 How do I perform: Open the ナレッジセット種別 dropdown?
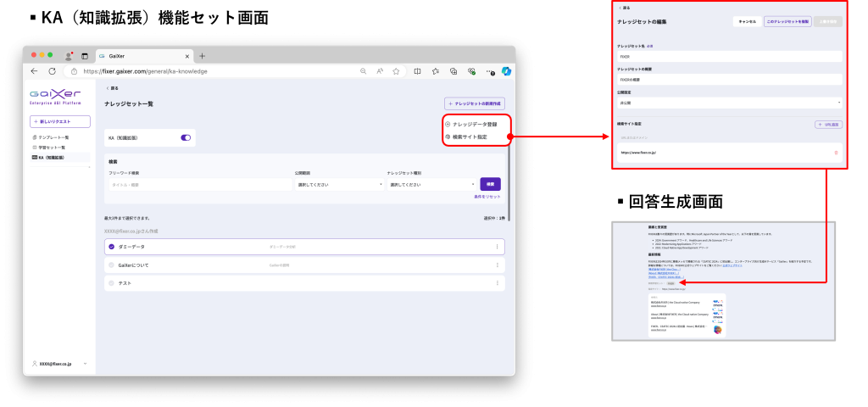(x=431, y=184)
